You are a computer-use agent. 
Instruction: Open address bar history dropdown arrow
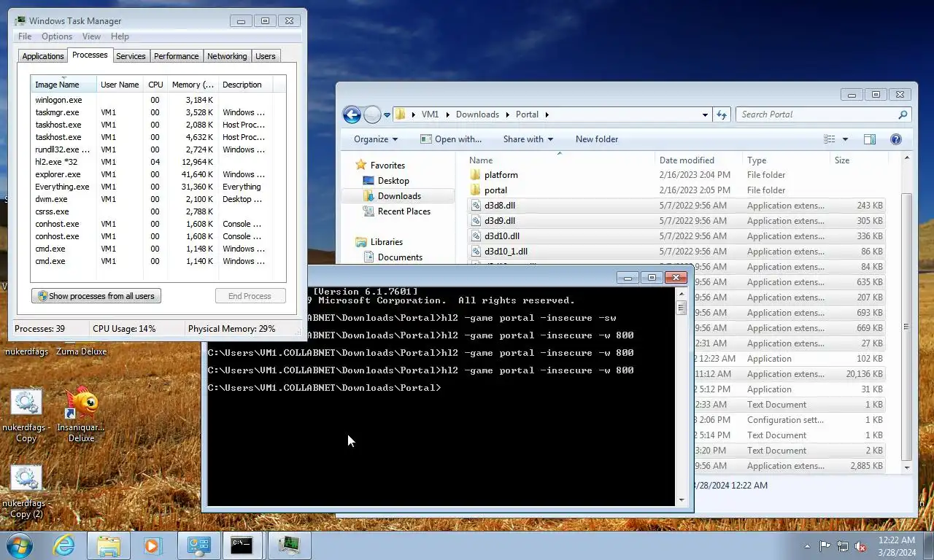705,114
